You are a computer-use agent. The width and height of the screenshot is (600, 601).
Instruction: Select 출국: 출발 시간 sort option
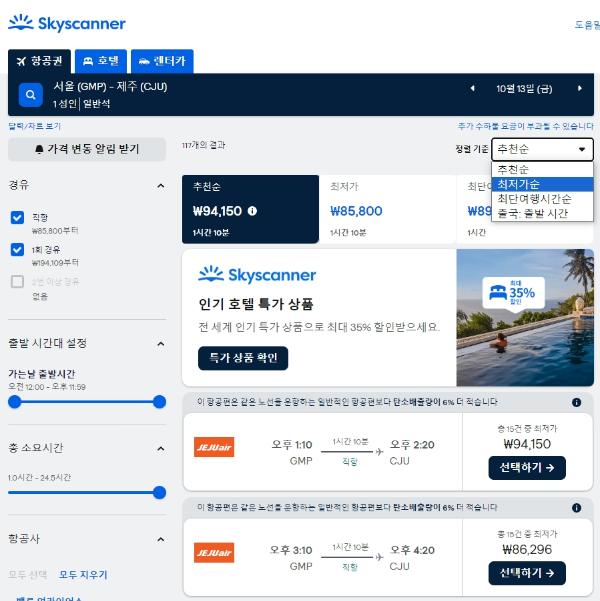(x=542, y=213)
